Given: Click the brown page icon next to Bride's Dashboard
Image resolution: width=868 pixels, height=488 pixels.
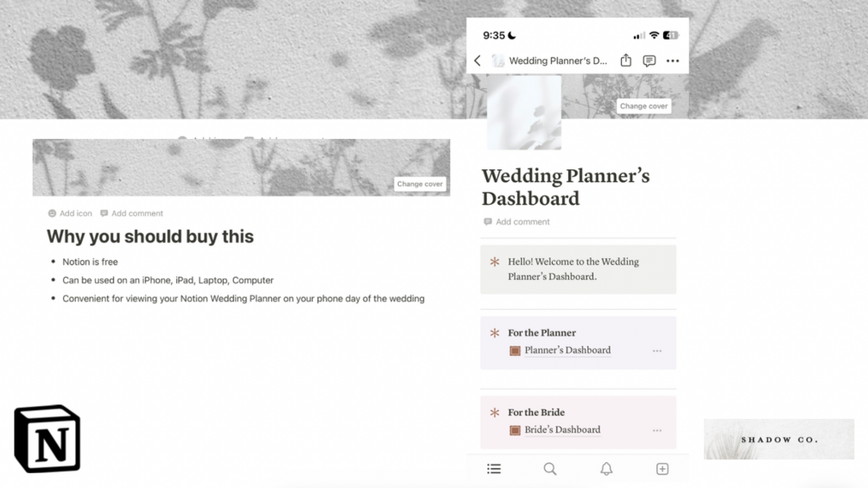Looking at the screenshot, I should 515,430.
